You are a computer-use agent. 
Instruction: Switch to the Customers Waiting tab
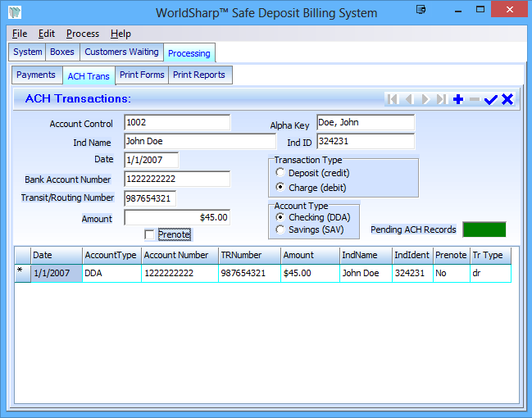point(121,52)
